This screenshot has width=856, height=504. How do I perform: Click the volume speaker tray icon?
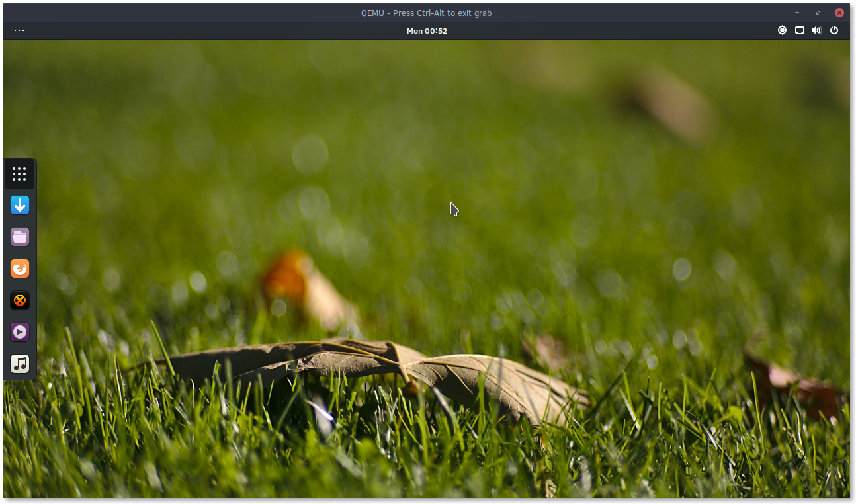816,30
